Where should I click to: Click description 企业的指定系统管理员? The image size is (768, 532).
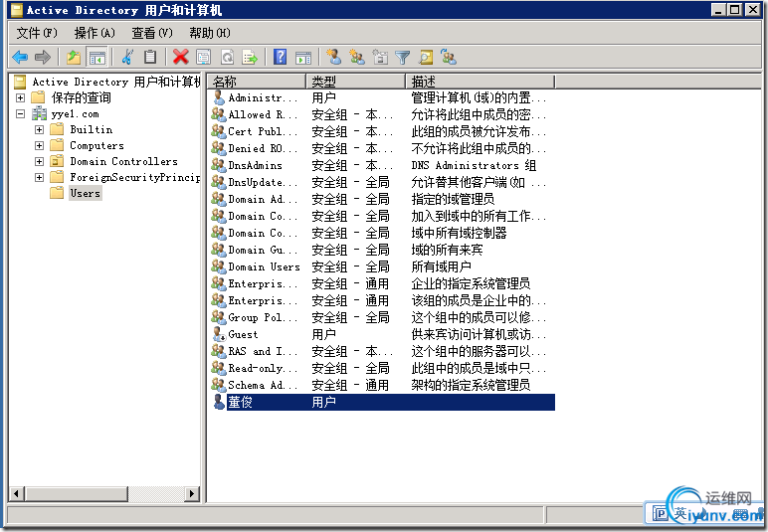[471, 283]
